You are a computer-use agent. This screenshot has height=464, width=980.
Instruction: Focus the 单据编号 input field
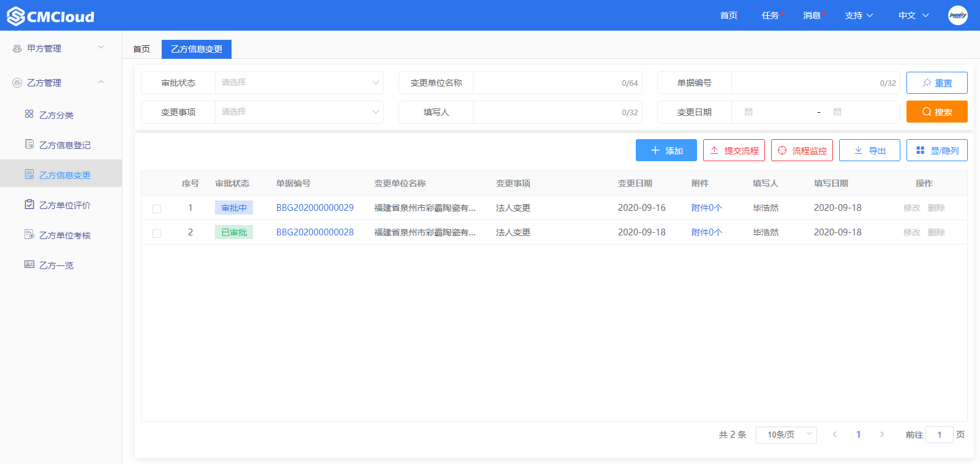point(815,83)
